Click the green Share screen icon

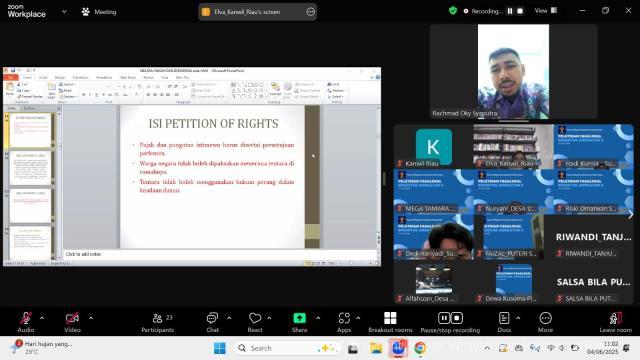pos(299,318)
